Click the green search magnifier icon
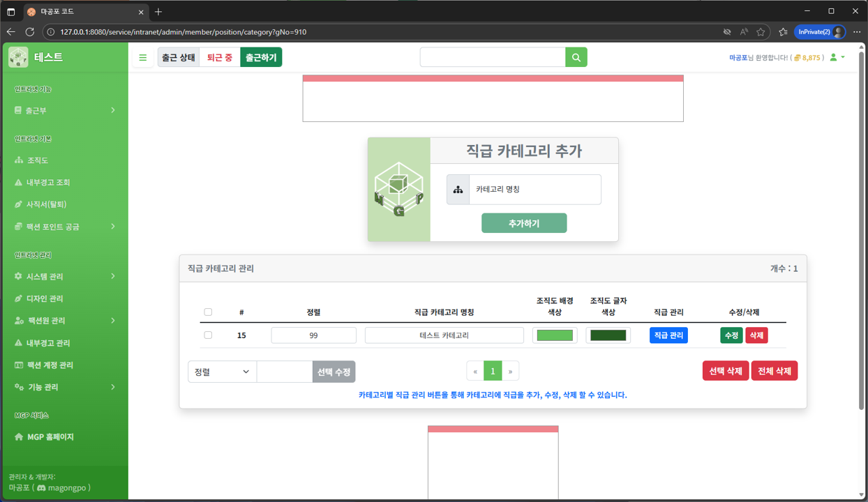Screen dimensions: 868x502 [x=576, y=56]
